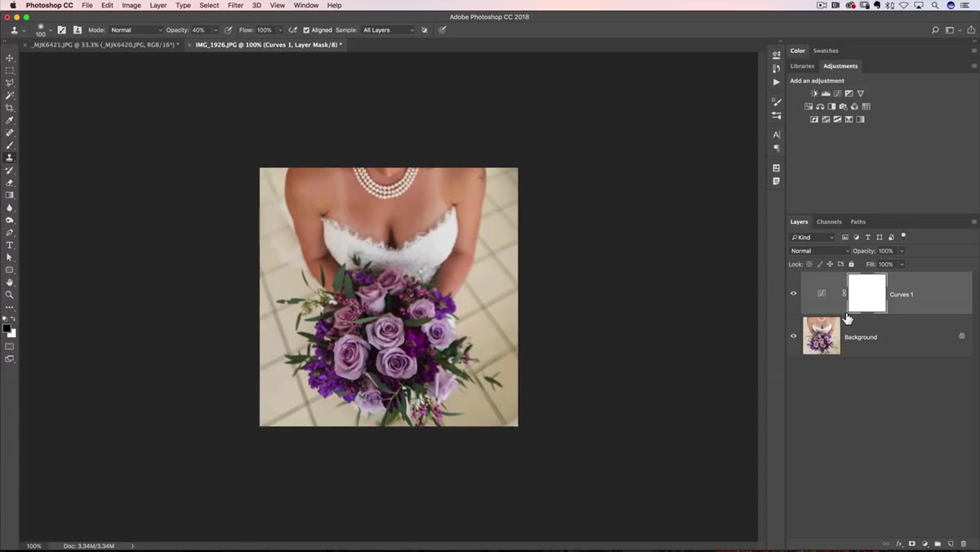Screen dimensions: 980x552
Task: Select the Eraser tool
Action: click(10, 183)
